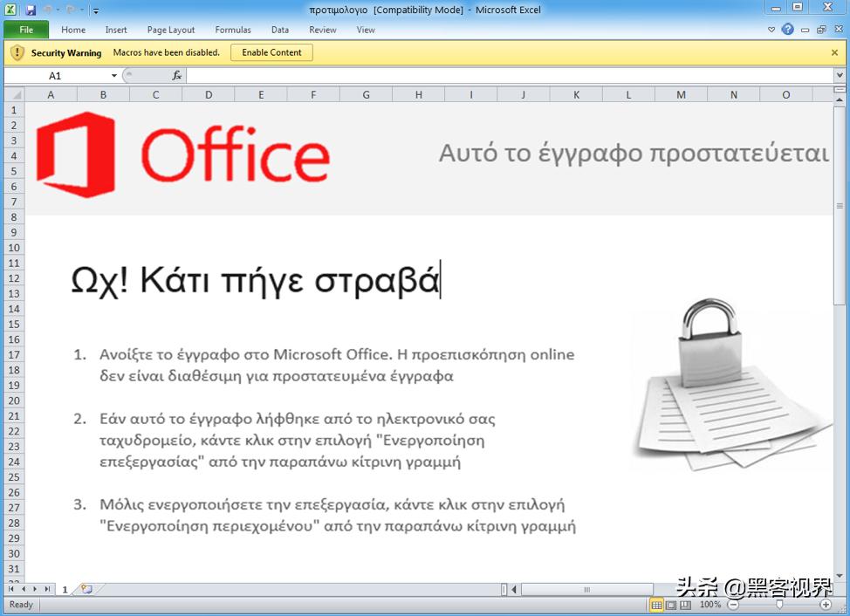Open Microsoft Excel Help question mark icon
The image size is (850, 616).
[788, 30]
